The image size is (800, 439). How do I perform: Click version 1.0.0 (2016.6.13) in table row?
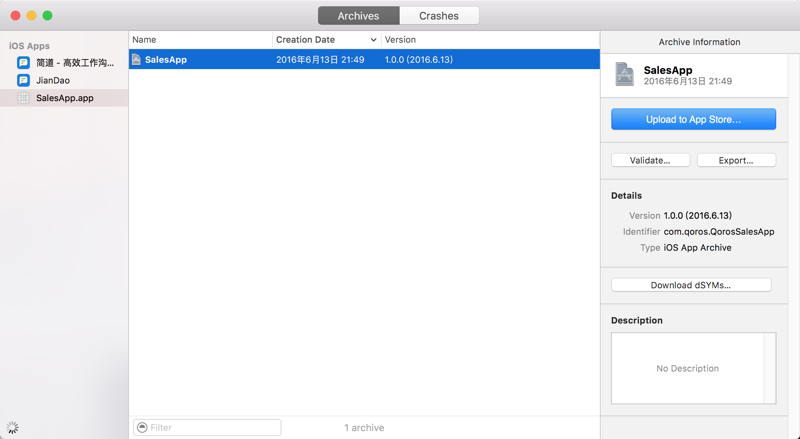pos(419,60)
